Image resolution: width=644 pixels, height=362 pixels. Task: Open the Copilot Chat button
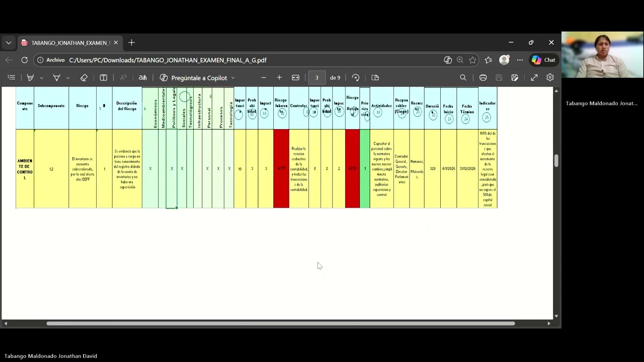(543, 60)
